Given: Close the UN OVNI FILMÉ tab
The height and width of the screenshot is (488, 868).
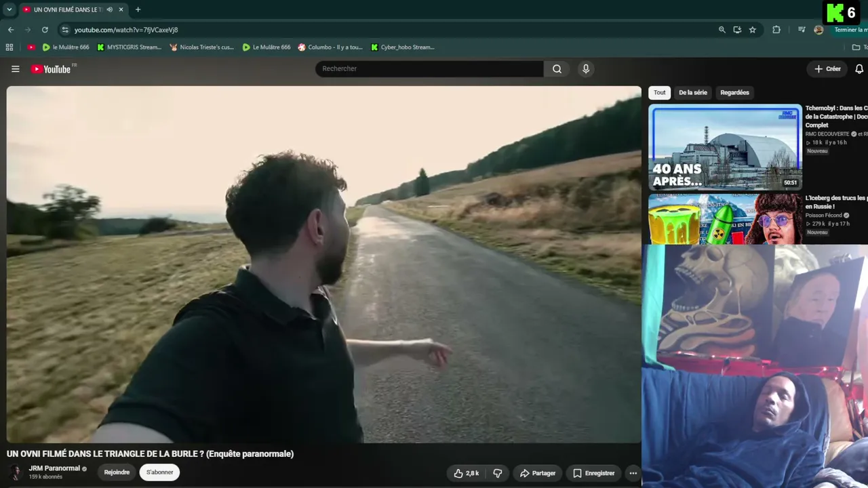Looking at the screenshot, I should pyautogui.click(x=121, y=9).
